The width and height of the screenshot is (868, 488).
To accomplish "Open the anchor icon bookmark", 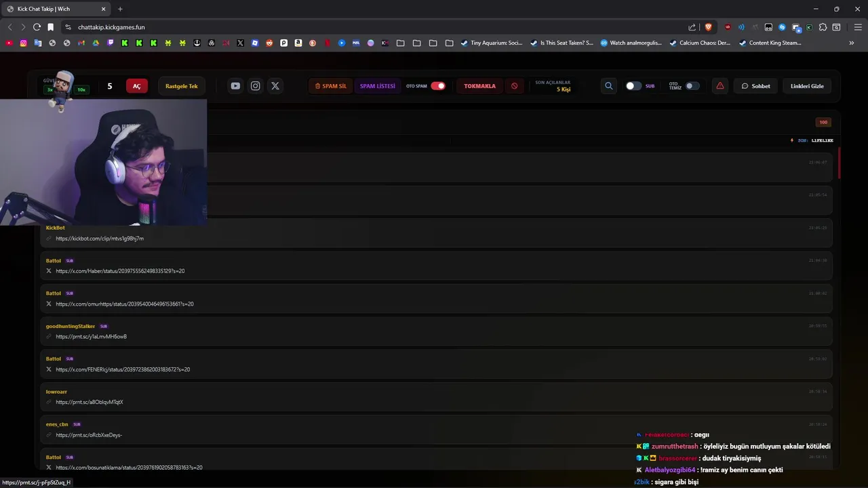I will point(197,43).
